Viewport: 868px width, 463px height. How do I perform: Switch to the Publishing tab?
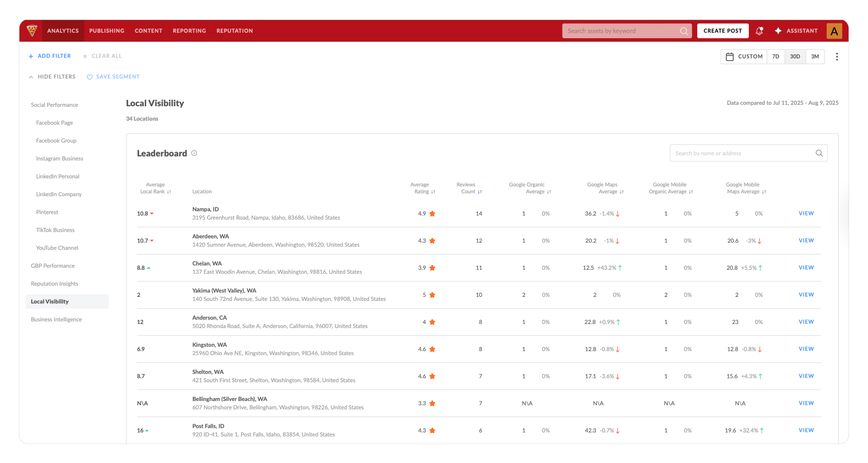tap(107, 31)
